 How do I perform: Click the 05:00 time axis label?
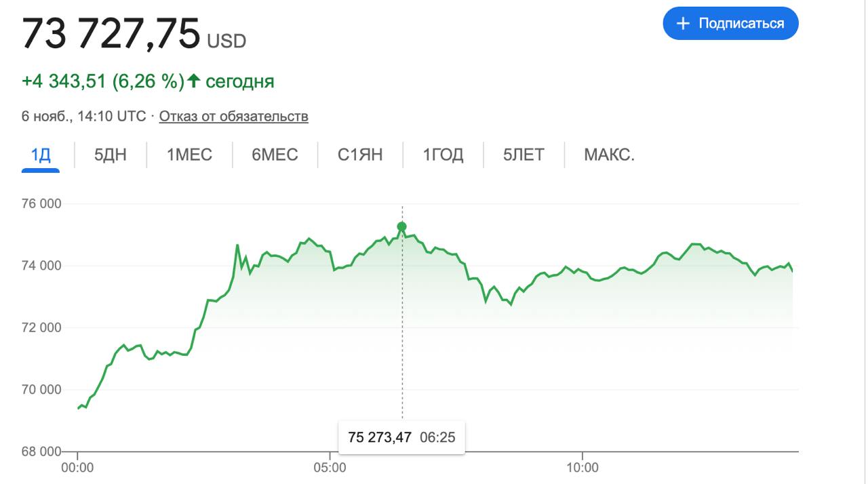pos(330,468)
